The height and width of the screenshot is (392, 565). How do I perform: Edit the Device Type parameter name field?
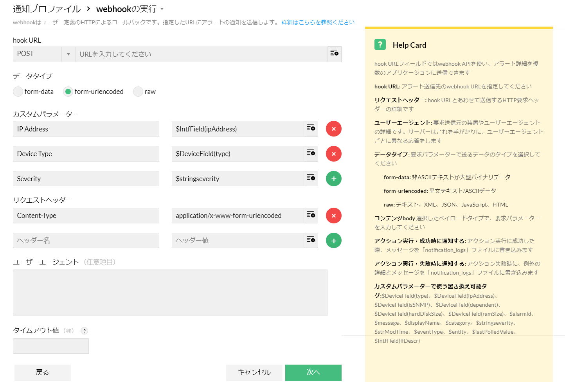pyautogui.click(x=86, y=154)
